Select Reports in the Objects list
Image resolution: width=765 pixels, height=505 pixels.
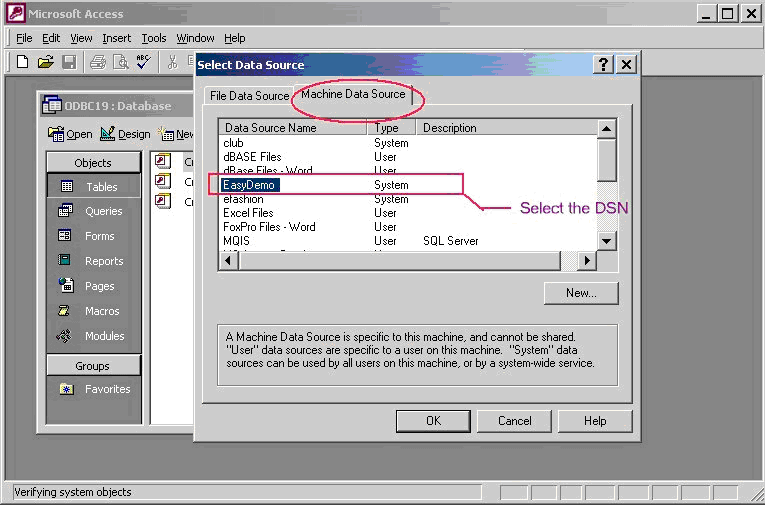click(x=93, y=261)
